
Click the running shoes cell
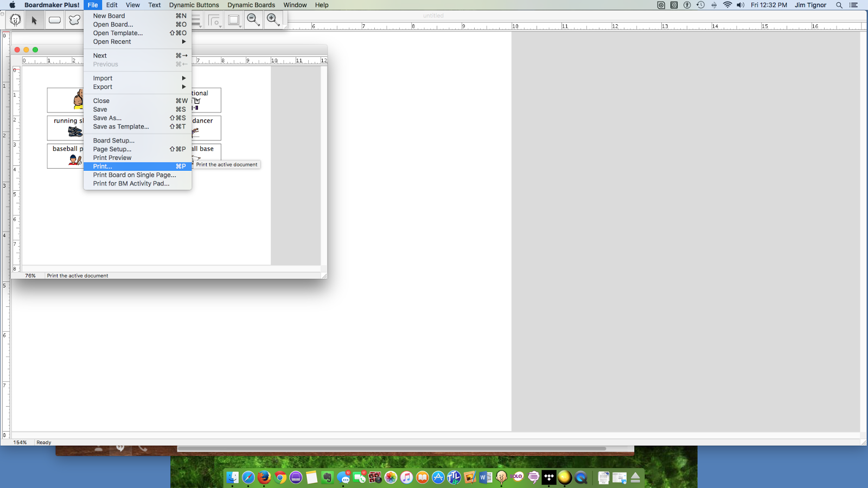pos(65,128)
